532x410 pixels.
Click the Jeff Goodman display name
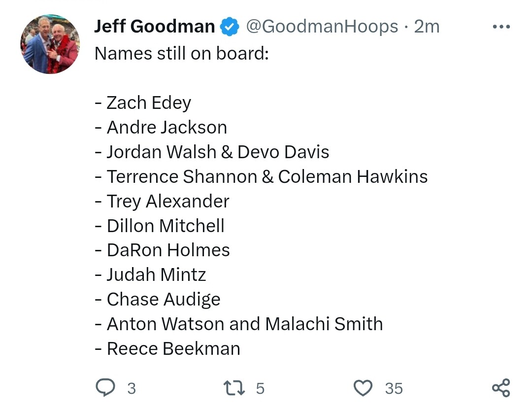154,27
